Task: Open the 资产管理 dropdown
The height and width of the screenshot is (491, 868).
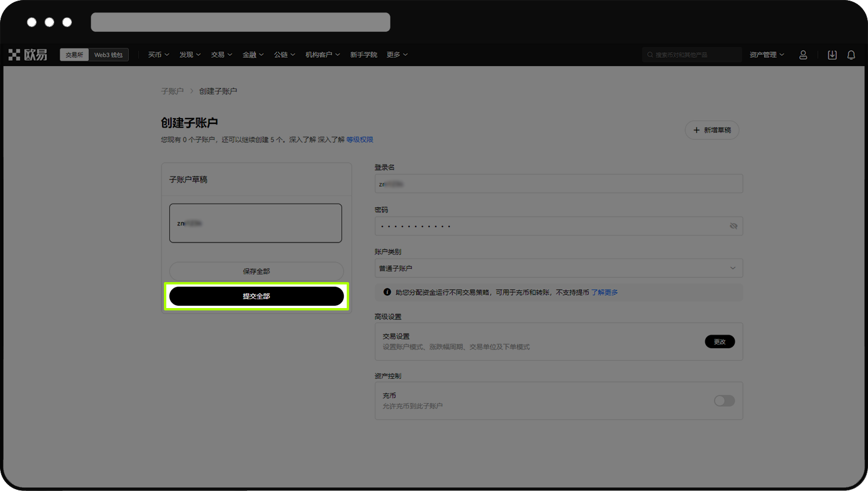Action: click(x=767, y=55)
